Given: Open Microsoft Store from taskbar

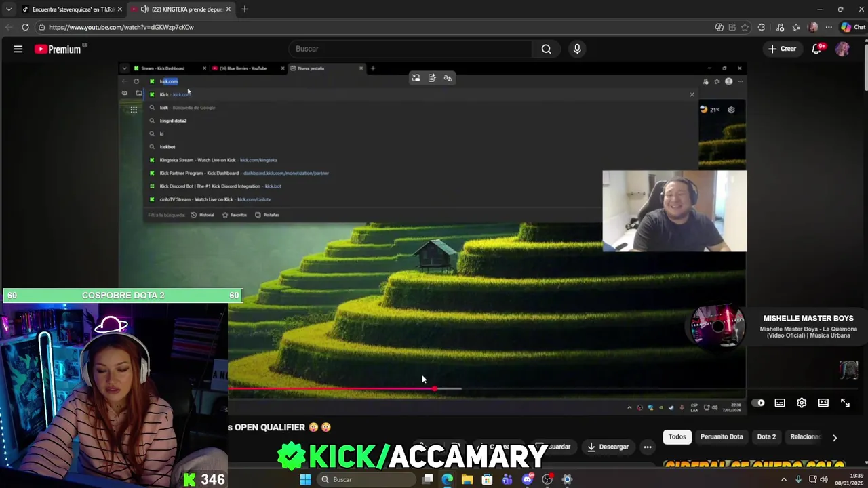Looking at the screenshot, I should (487, 479).
